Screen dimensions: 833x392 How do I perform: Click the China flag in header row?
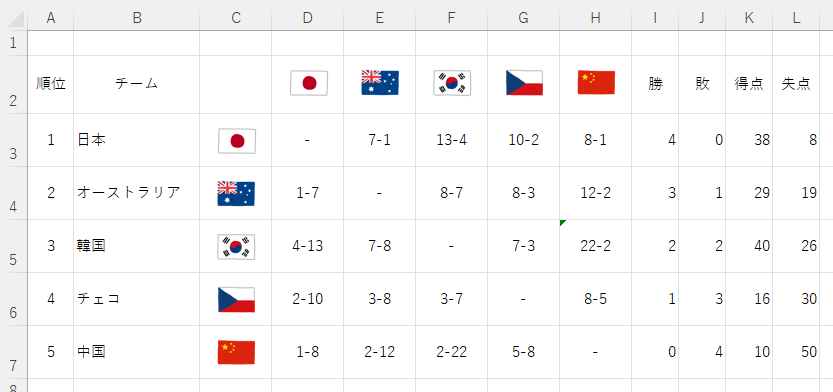point(596,82)
